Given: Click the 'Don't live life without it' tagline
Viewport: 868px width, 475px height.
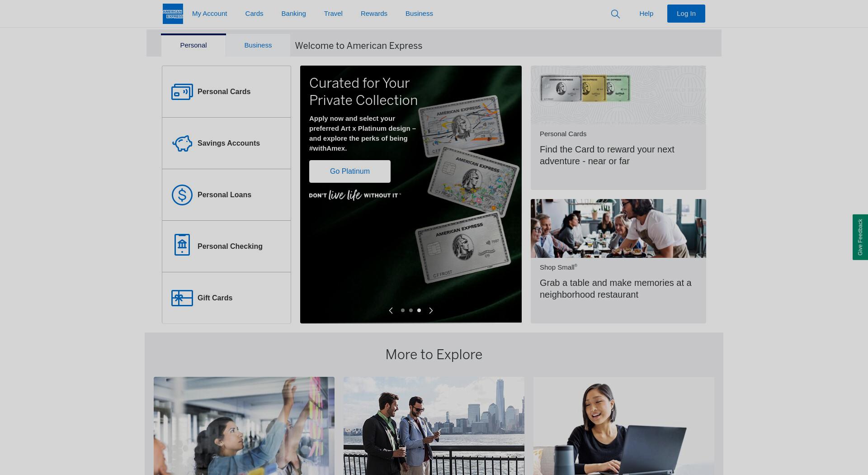Looking at the screenshot, I should (355, 195).
